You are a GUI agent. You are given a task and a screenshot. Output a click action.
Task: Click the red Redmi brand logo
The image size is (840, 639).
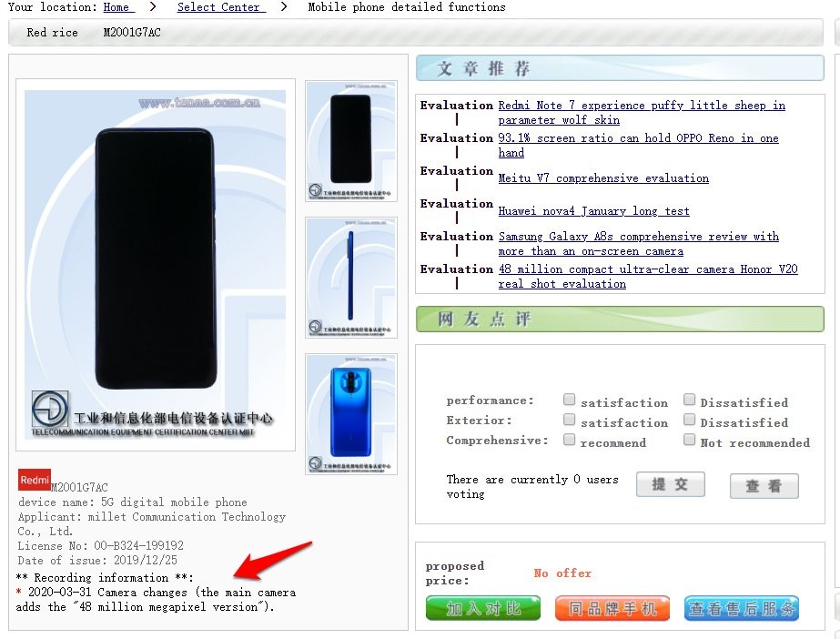click(x=35, y=480)
